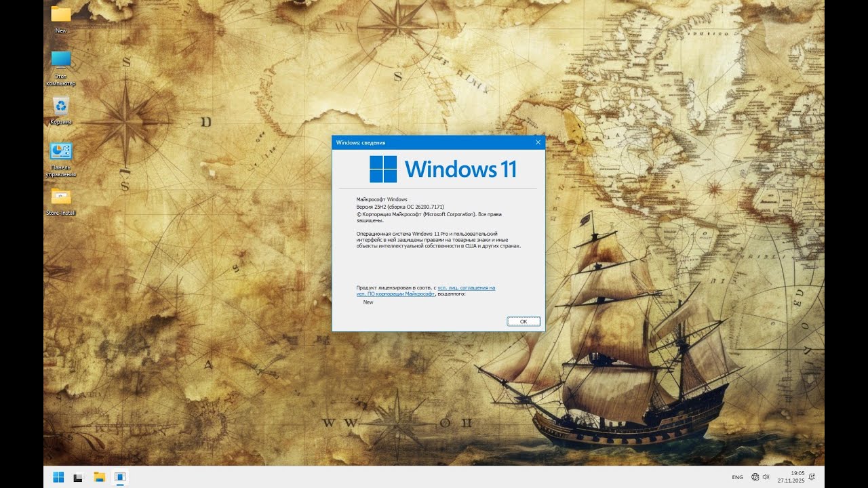Click the Task View taskbar icon
Viewport: 868px width, 488px height.
[79, 477]
